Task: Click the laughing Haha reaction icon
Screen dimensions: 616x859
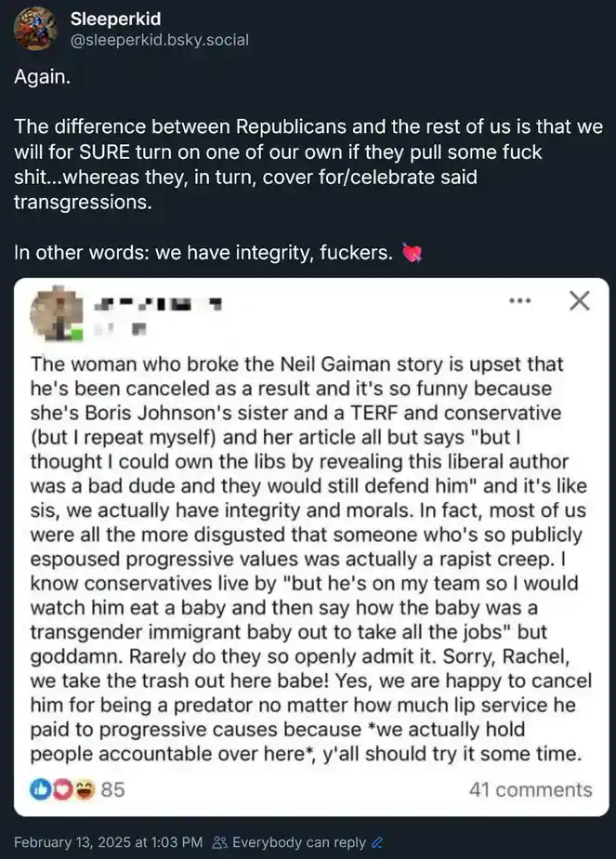Action: (x=84, y=789)
